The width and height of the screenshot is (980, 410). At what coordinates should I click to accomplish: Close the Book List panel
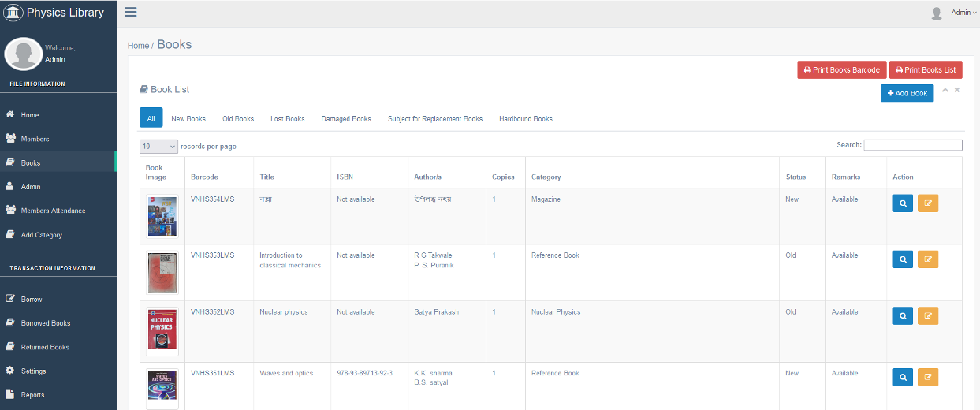click(x=957, y=90)
